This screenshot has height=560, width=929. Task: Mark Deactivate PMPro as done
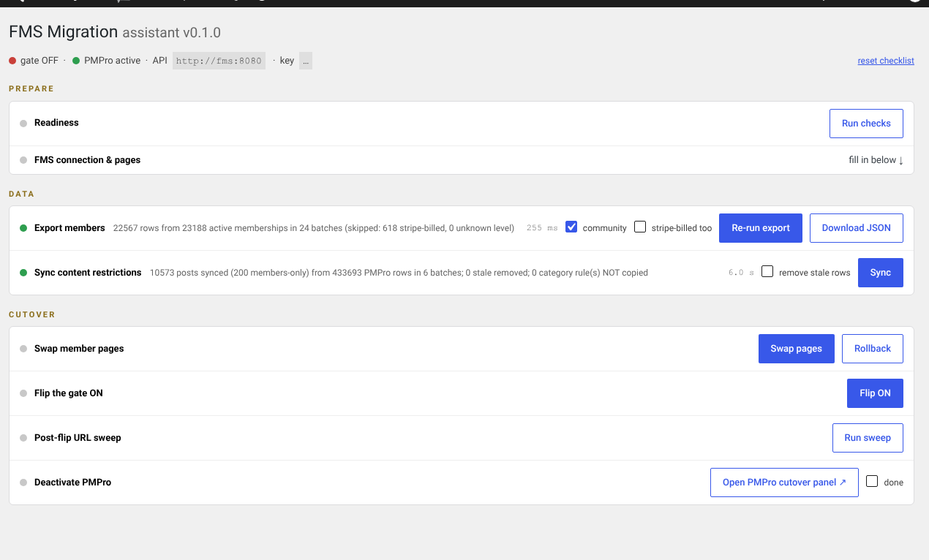[x=872, y=481]
